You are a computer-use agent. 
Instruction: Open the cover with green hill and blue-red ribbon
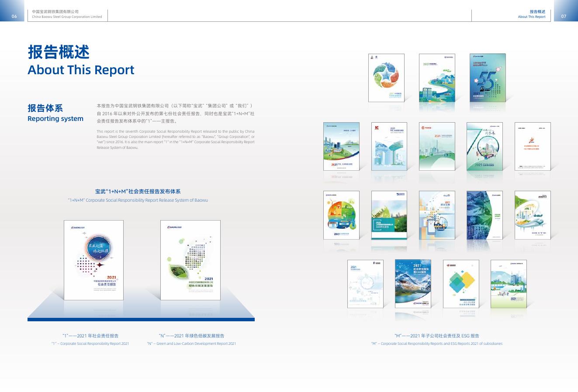(341, 146)
